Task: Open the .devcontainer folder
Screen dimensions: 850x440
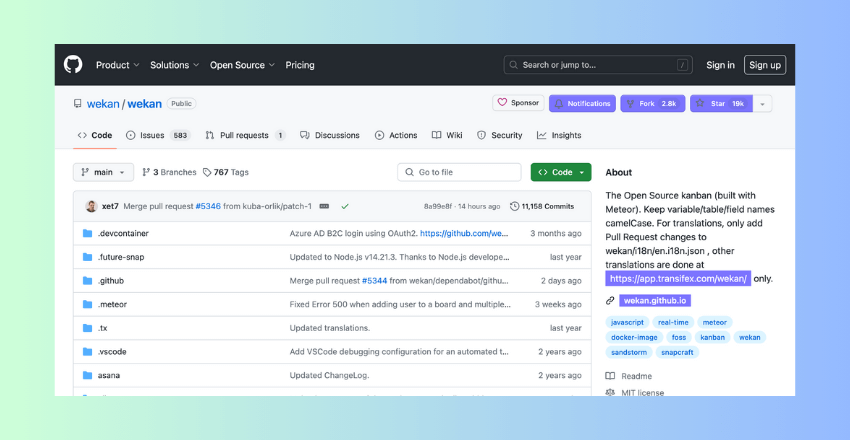Action: tap(123, 234)
